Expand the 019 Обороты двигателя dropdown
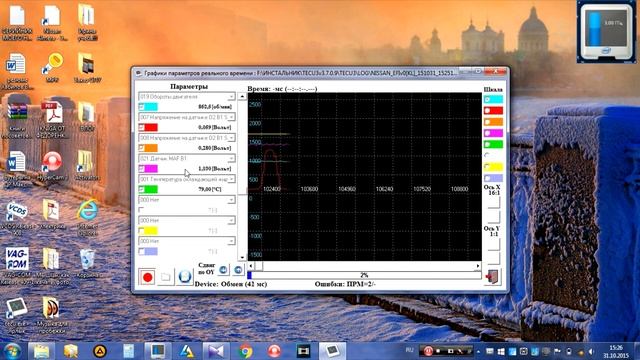 click(231, 97)
